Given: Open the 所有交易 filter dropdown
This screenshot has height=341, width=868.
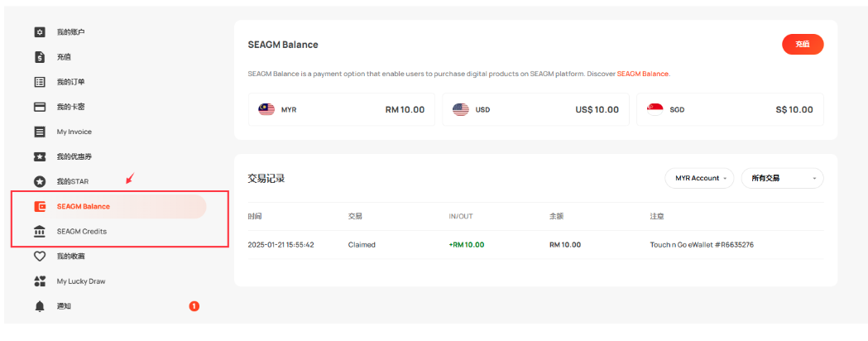Looking at the screenshot, I should point(782,178).
